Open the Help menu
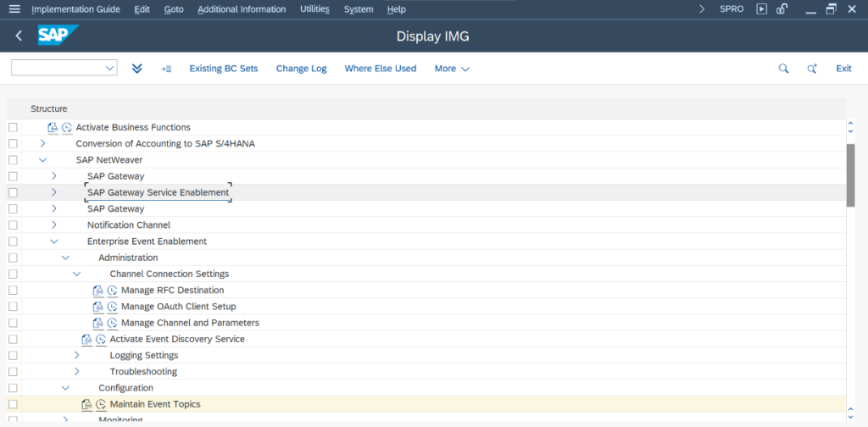 pyautogui.click(x=397, y=8)
